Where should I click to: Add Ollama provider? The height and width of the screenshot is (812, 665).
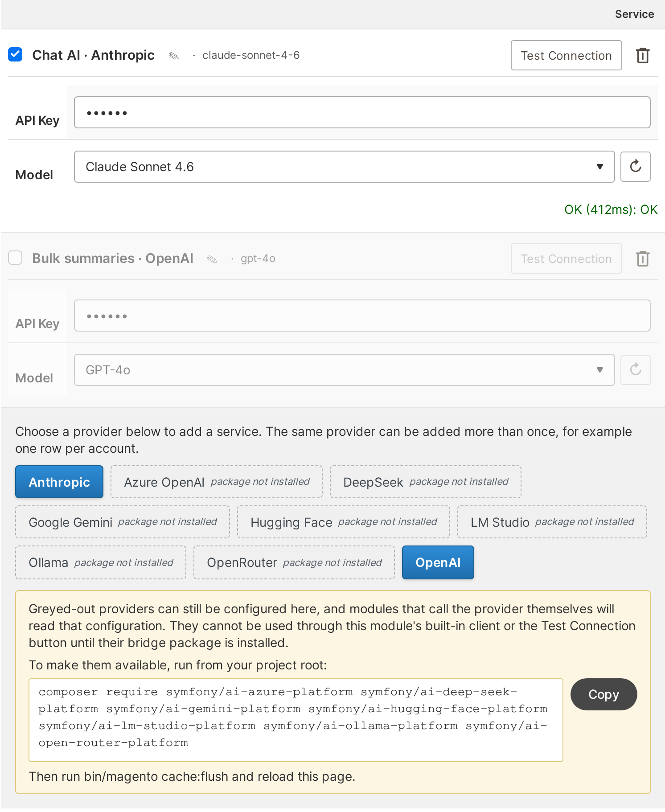[x=101, y=562]
